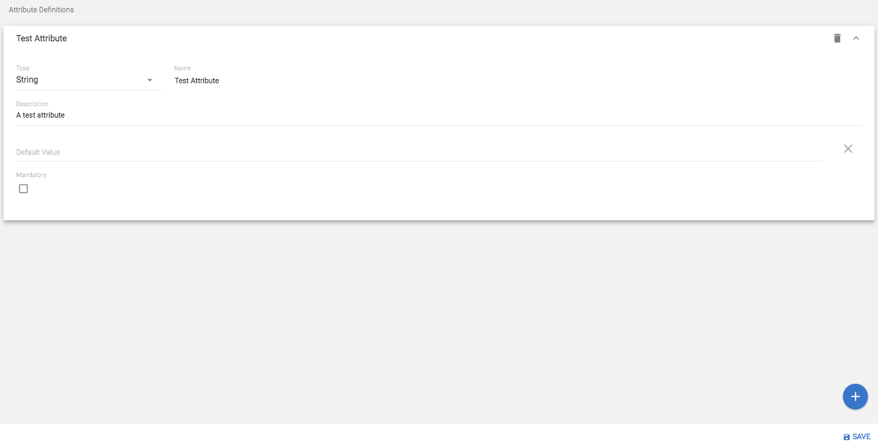Click the 'Test Attribute' text in Name field
This screenshot has width=878, height=444.
(x=197, y=81)
